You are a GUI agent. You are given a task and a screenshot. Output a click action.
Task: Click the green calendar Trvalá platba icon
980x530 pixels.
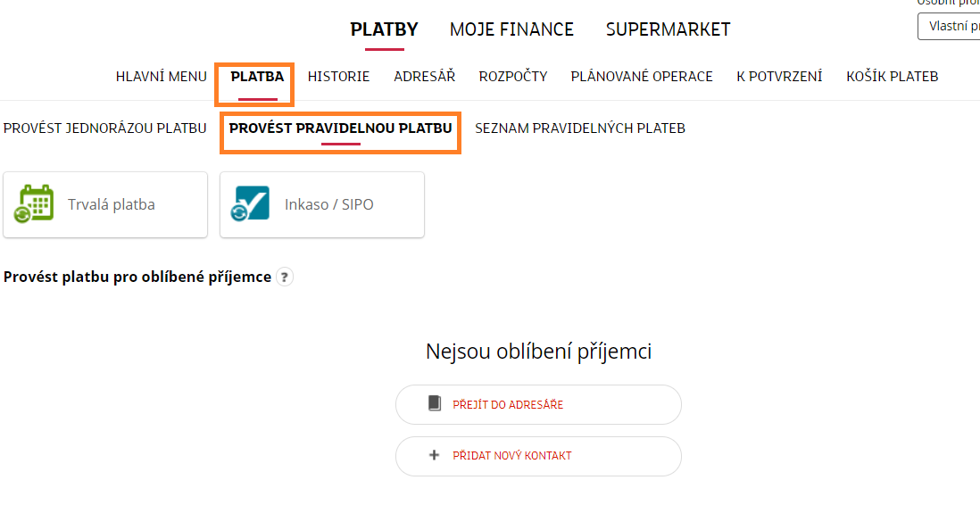34,203
